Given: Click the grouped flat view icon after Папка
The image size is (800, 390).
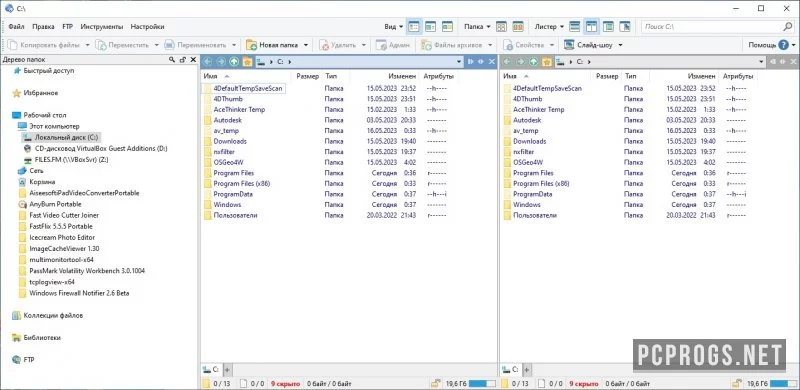Looking at the screenshot, I should (x=518, y=27).
